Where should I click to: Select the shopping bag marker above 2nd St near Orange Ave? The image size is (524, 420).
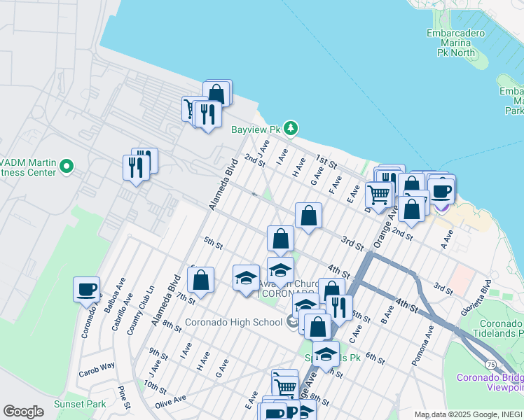click(411, 211)
